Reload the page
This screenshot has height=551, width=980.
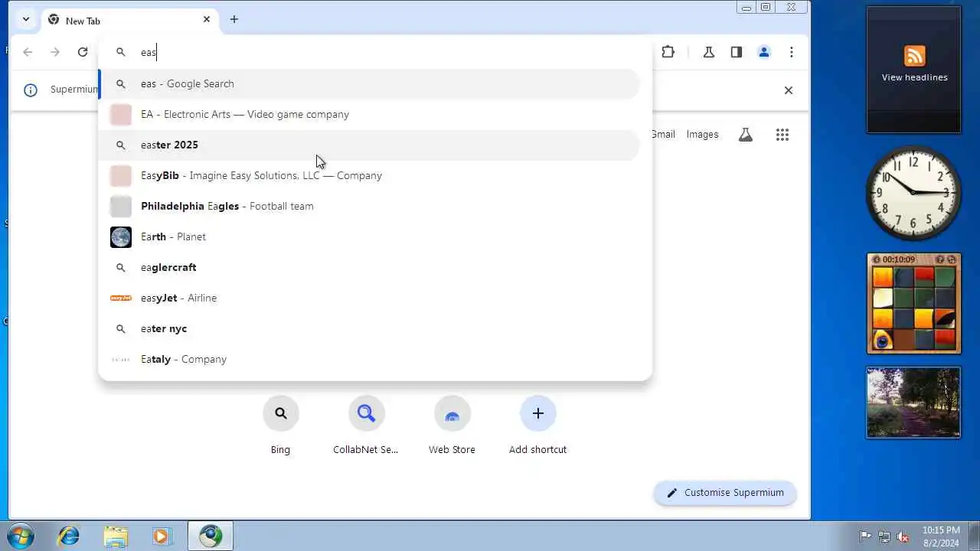pyautogui.click(x=83, y=52)
